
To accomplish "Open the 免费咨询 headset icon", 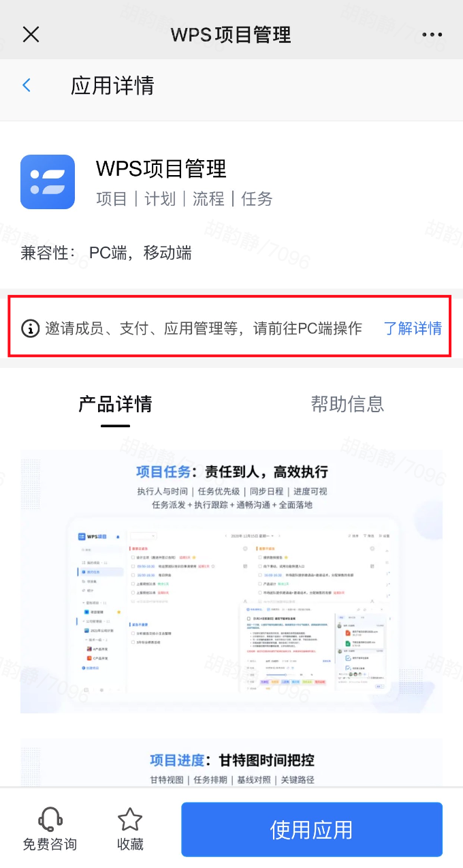I will 50,818.
